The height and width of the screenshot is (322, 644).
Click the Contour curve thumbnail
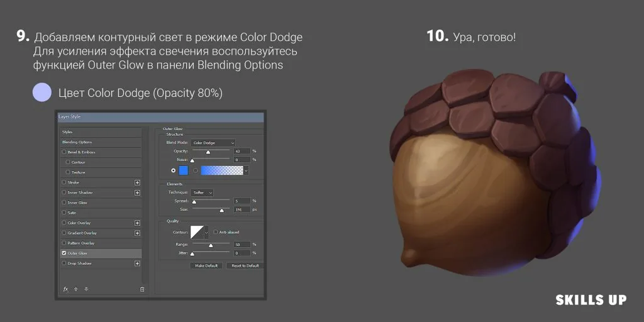coord(197,232)
